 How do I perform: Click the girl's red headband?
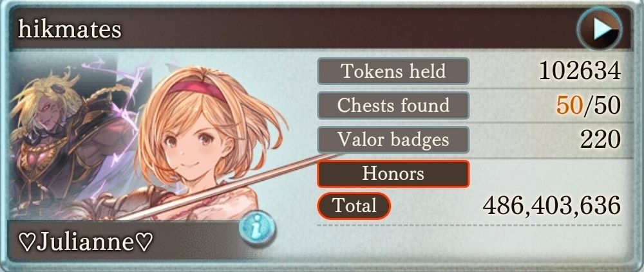point(196,90)
